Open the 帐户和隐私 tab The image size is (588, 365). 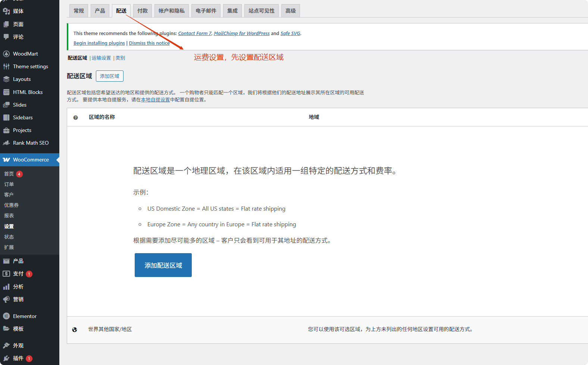[x=172, y=11]
